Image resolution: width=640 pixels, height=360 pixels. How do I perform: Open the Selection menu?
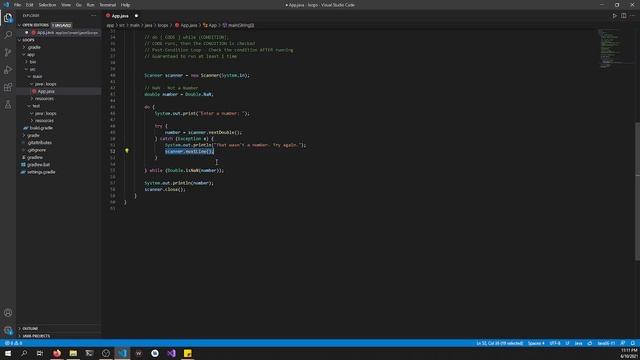[x=47, y=5]
